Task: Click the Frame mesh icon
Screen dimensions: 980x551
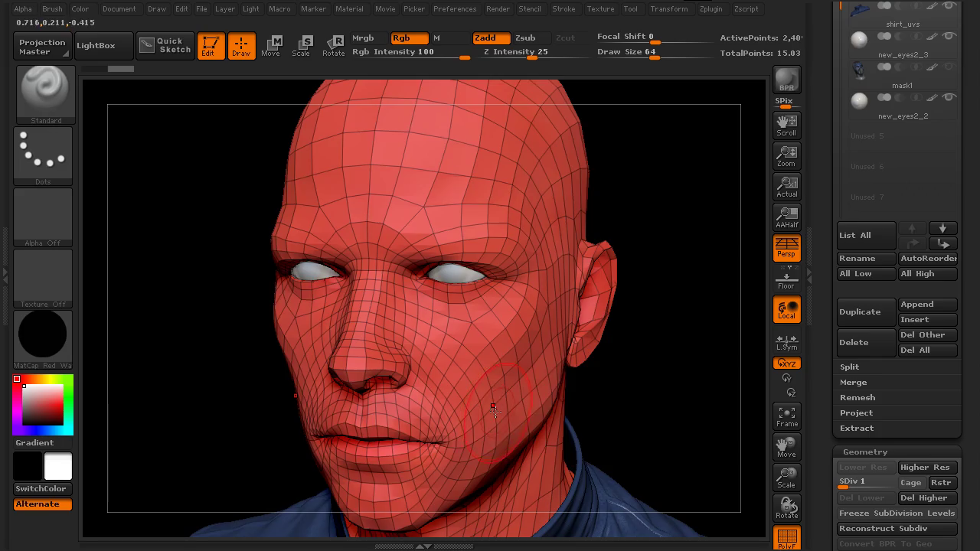Action: [786, 416]
